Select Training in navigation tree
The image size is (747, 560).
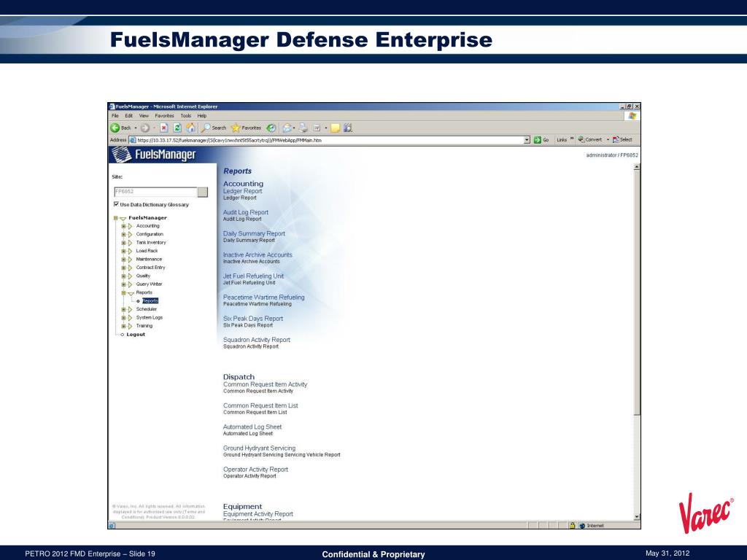[x=144, y=326]
